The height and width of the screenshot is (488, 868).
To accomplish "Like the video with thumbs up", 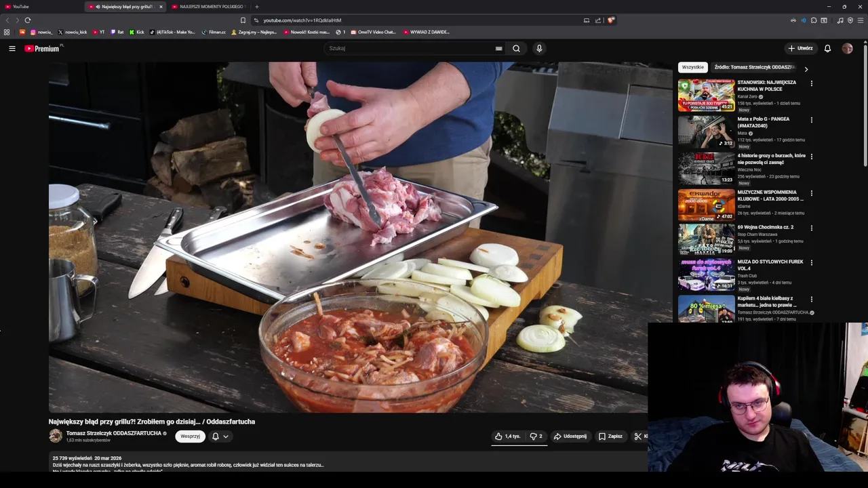I will pyautogui.click(x=507, y=436).
